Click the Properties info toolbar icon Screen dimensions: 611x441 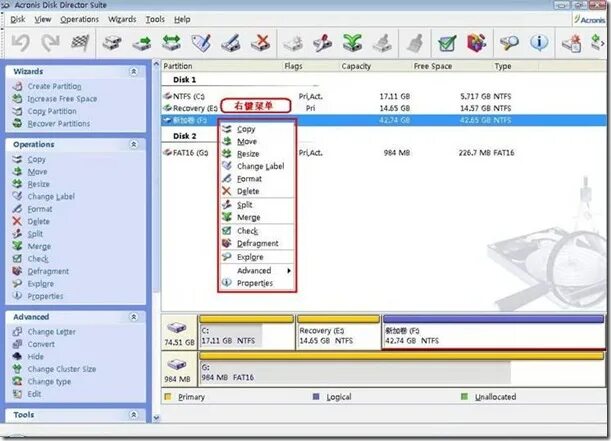pos(539,43)
